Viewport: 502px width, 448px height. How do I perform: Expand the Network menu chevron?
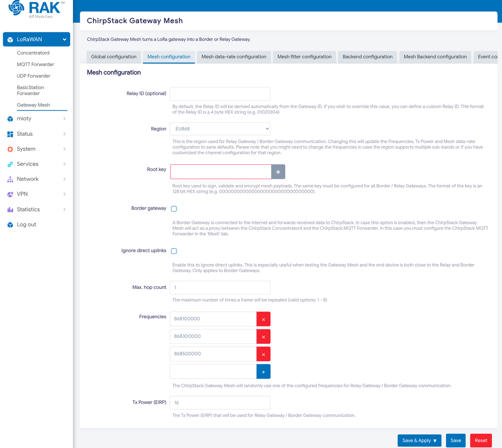coord(64,179)
